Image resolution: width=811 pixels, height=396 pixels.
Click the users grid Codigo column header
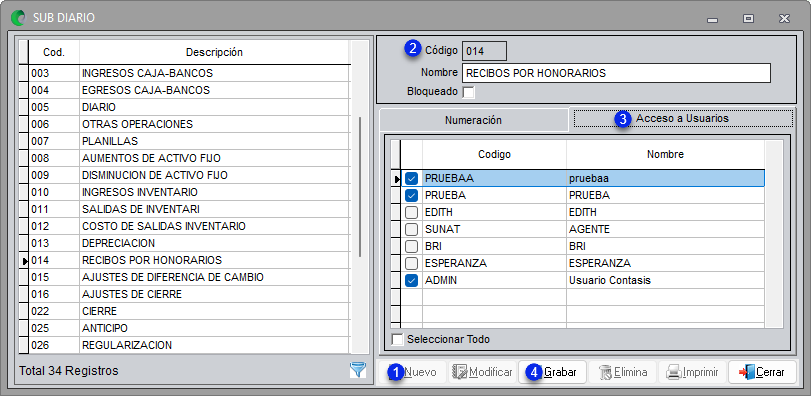pos(494,154)
